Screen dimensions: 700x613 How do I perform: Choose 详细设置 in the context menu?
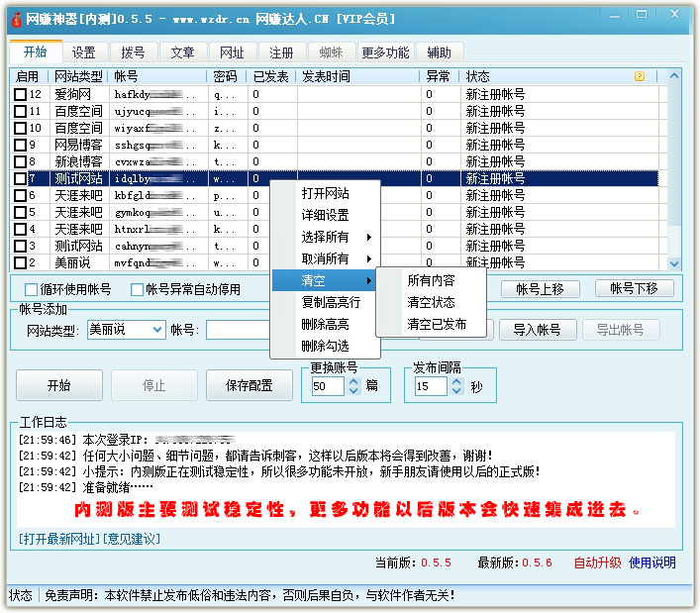[326, 215]
